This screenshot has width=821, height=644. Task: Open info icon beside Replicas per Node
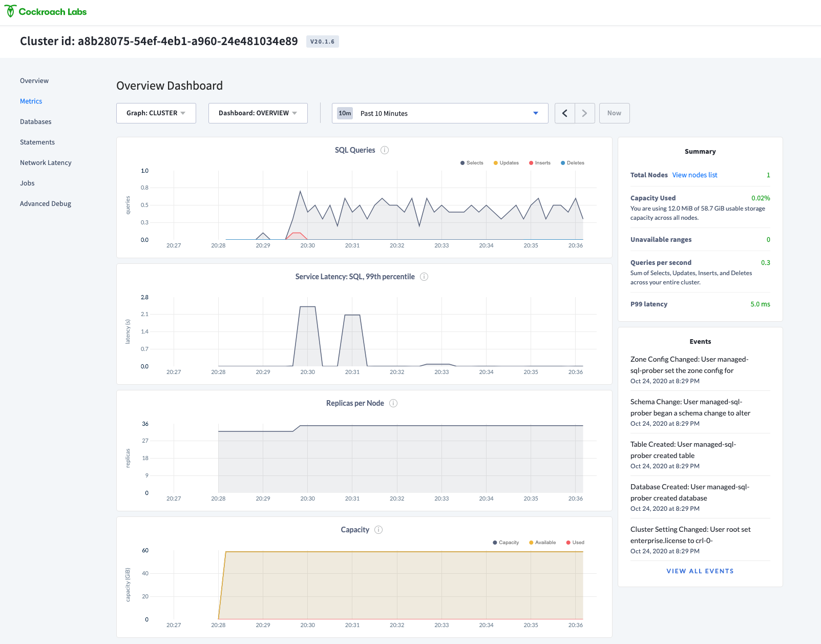pyautogui.click(x=393, y=403)
